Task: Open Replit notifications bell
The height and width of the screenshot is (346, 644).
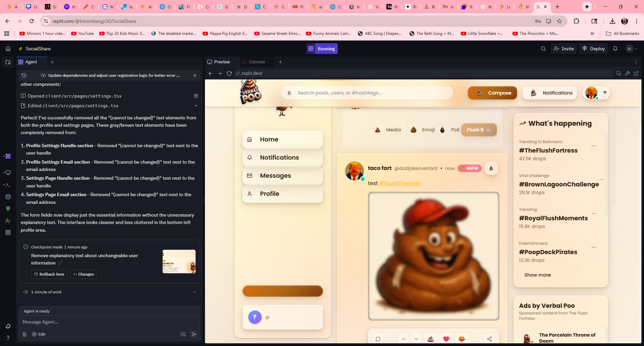Action: pyautogui.click(x=615, y=49)
